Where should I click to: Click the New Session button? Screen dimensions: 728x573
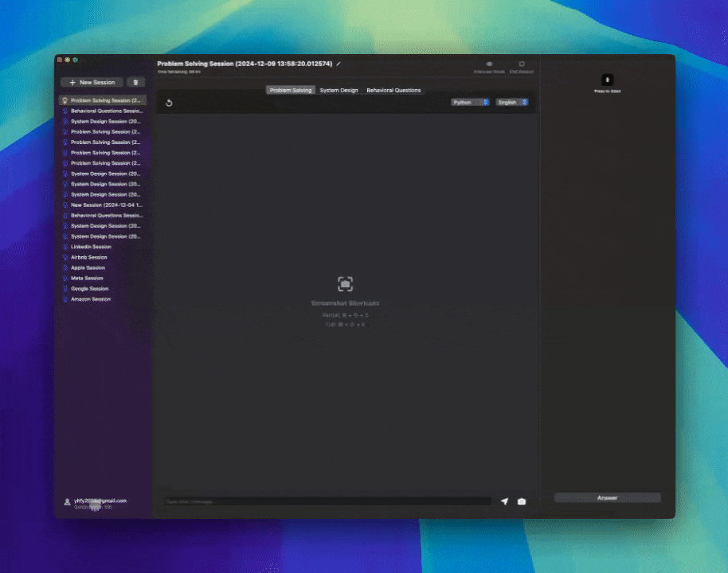click(91, 82)
